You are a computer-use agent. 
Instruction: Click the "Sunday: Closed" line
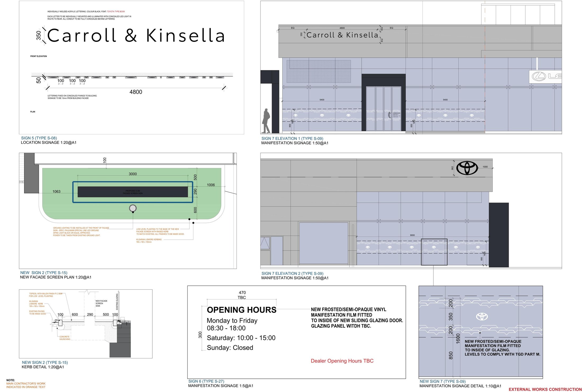pos(230,348)
